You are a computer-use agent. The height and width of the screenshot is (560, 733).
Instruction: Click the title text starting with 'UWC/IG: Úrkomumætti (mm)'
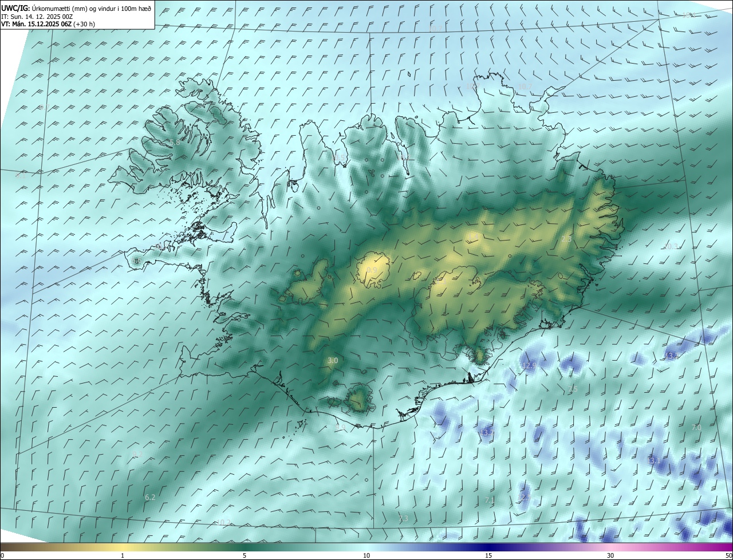click(x=76, y=8)
